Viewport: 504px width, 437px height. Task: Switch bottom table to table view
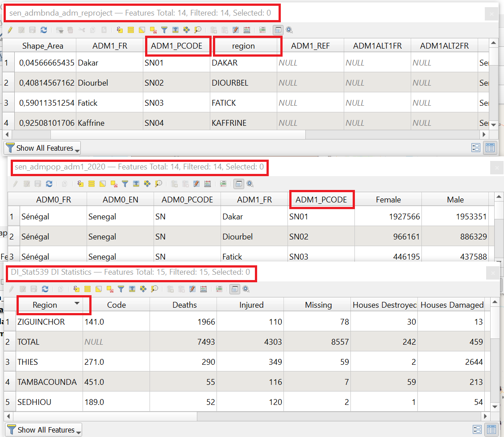[x=491, y=430]
